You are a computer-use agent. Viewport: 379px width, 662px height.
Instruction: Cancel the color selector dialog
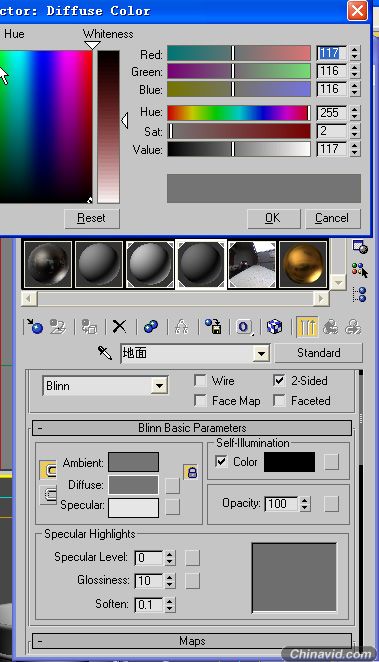332,218
